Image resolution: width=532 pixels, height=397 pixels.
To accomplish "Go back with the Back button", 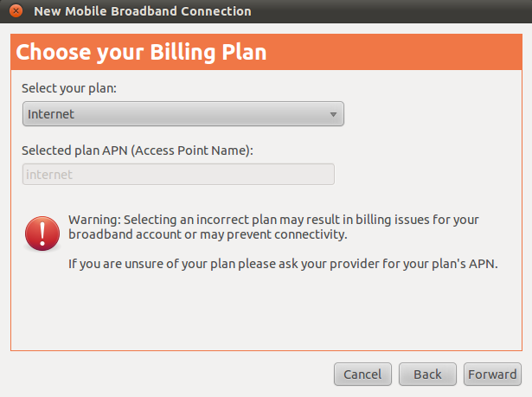I will (427, 375).
